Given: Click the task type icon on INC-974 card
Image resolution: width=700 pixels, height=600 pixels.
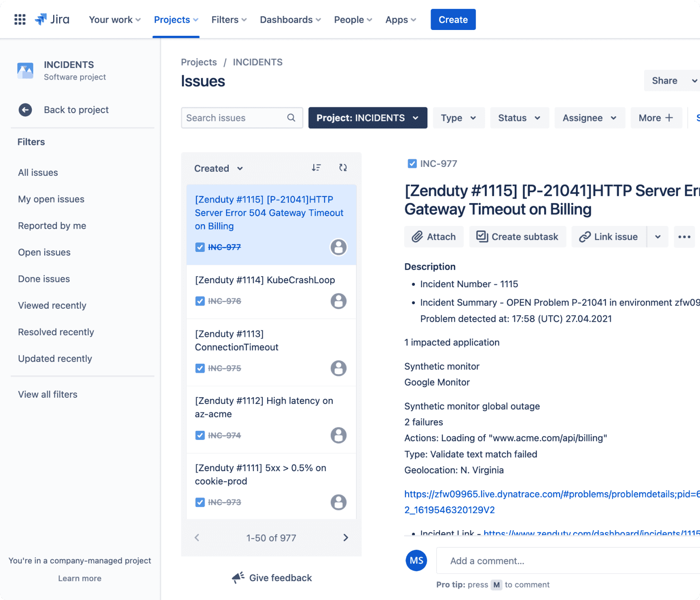Looking at the screenshot, I should pyautogui.click(x=200, y=435).
